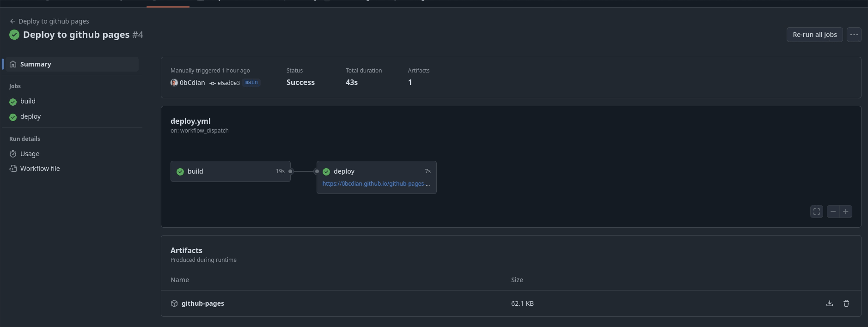Click the run number #4 in the title
This screenshot has width=868, height=327.
pyautogui.click(x=138, y=35)
